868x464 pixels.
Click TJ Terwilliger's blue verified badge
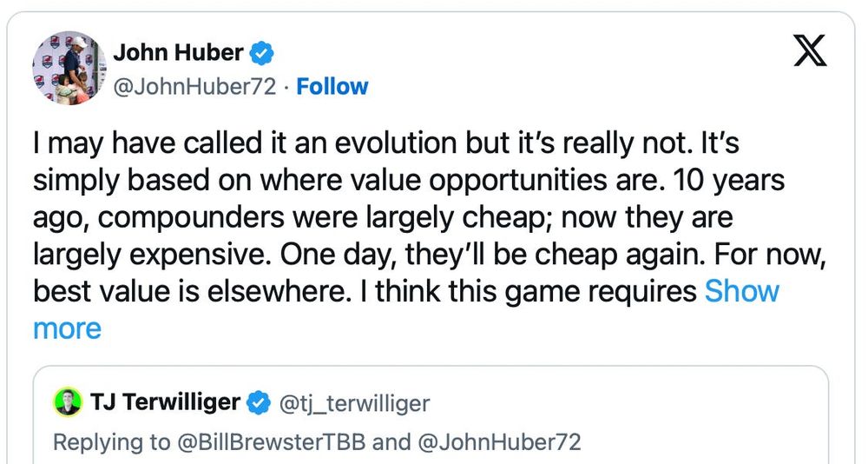point(259,402)
